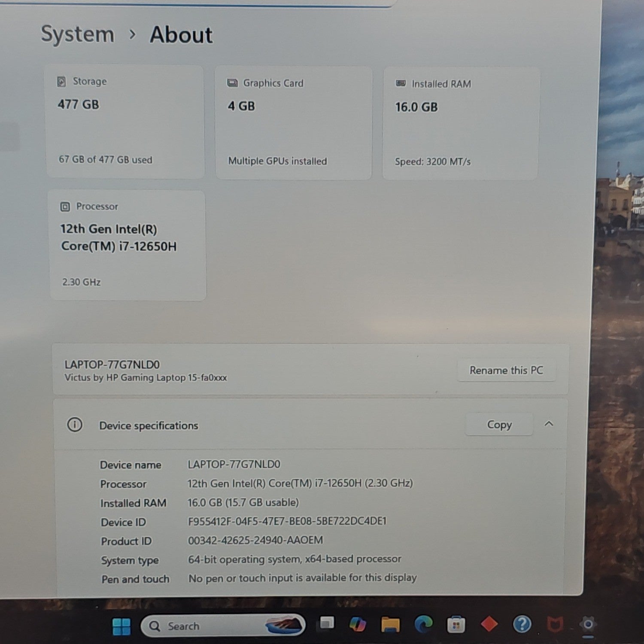This screenshot has height=644, width=644.
Task: Click the PC name LAPTOP-77G7NLD0 above Rename
Action: click(112, 365)
